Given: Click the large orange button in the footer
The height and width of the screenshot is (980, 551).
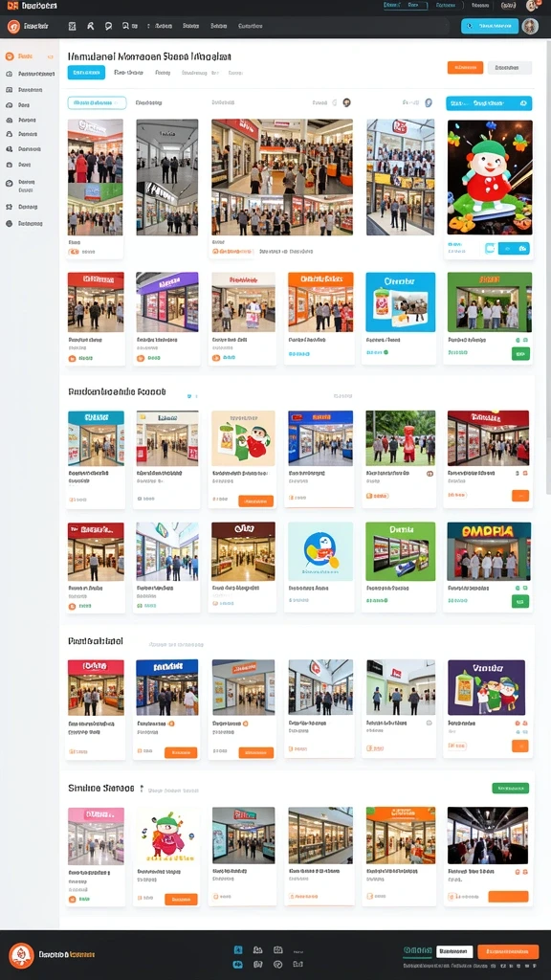Looking at the screenshot, I should point(508,952).
